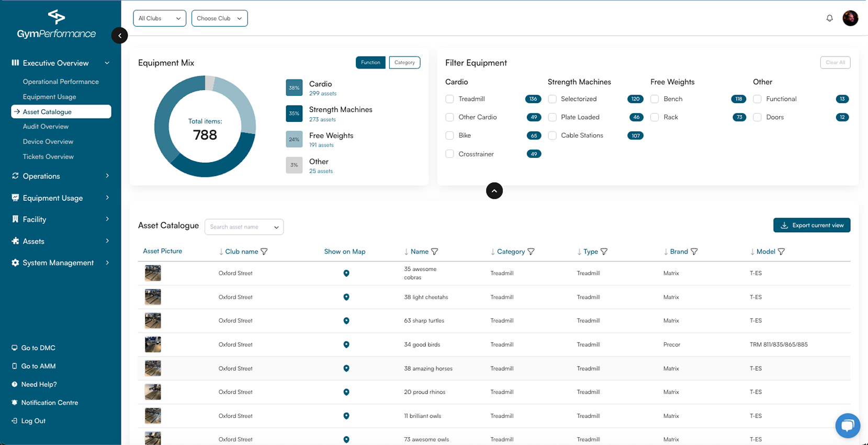Tick the Treadmill checkbox
Image resolution: width=868 pixels, height=445 pixels.
(x=449, y=99)
